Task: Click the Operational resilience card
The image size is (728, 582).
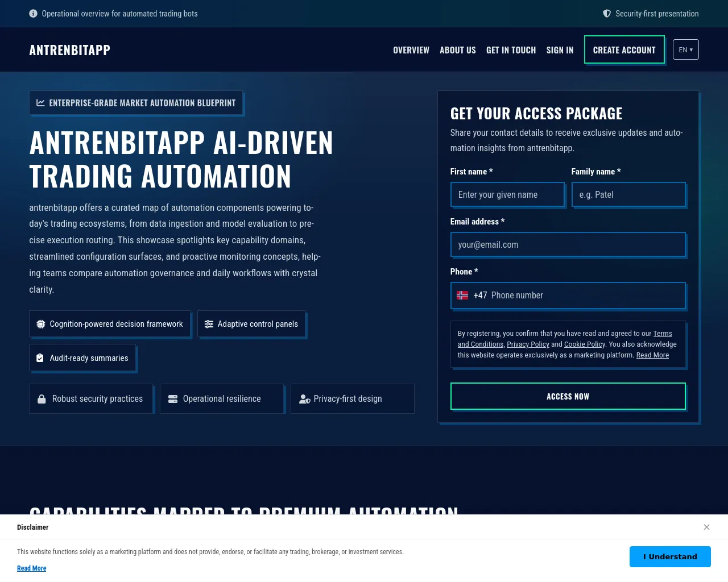Action: point(222,398)
